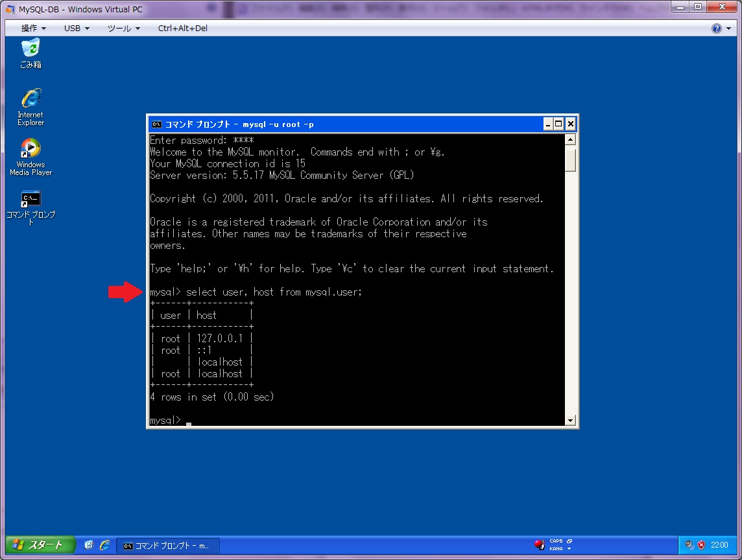Screen dimensions: 742x560
Task: Open the USB menu
Action: (x=77, y=29)
